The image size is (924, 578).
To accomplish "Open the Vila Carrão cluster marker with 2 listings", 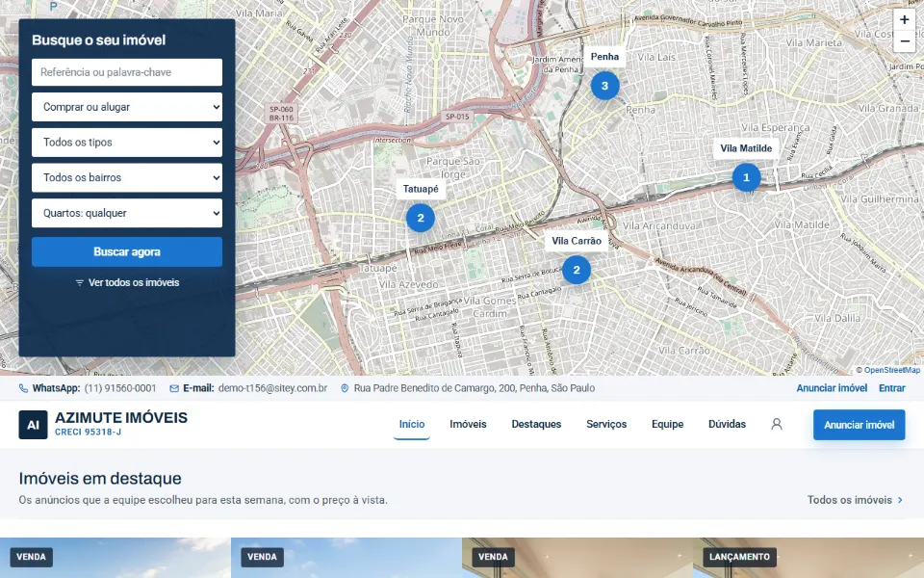I will click(577, 270).
